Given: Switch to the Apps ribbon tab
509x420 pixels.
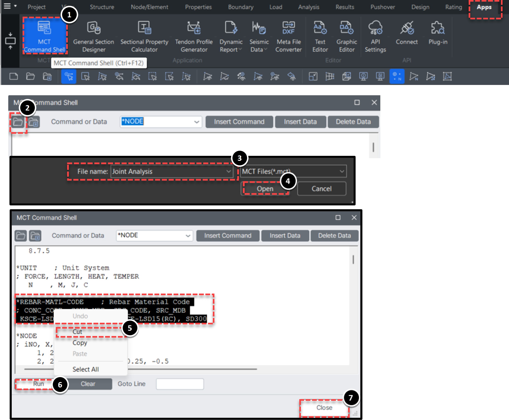Looking at the screenshot, I should coord(484,7).
